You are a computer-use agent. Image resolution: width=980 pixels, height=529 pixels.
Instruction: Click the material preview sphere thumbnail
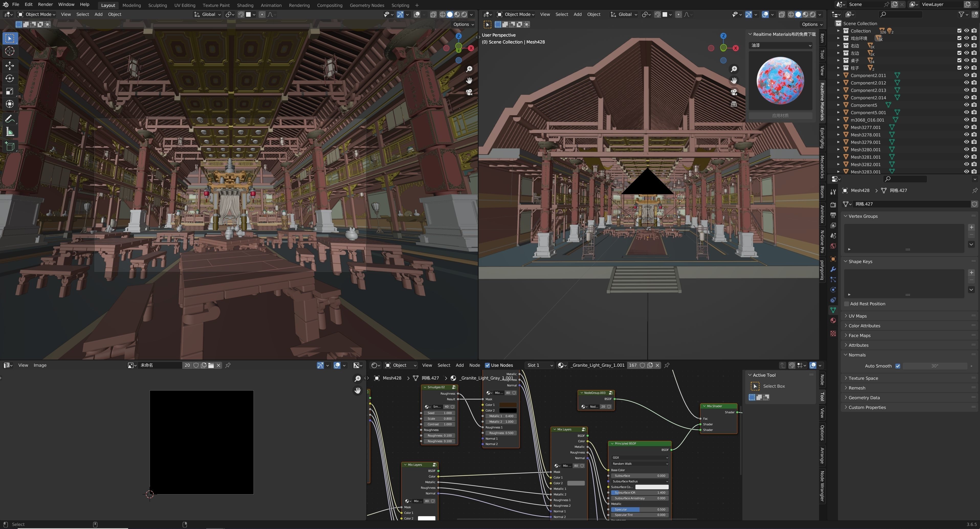780,81
